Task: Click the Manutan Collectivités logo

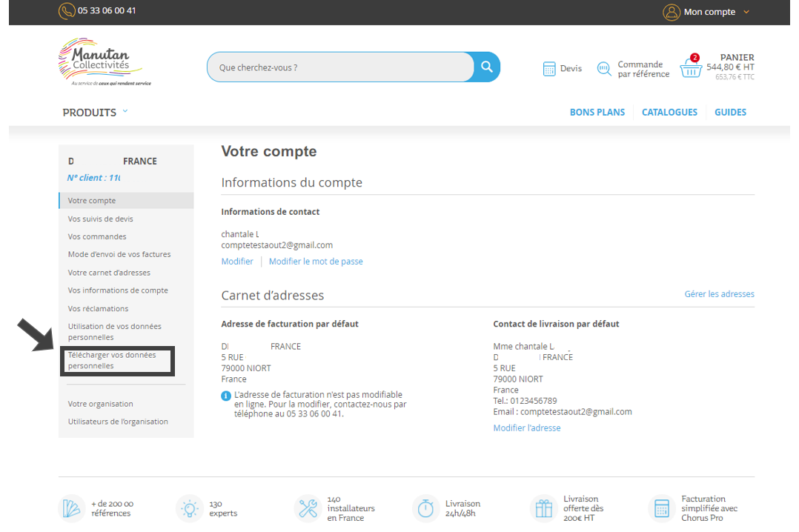Action: pyautogui.click(x=104, y=62)
